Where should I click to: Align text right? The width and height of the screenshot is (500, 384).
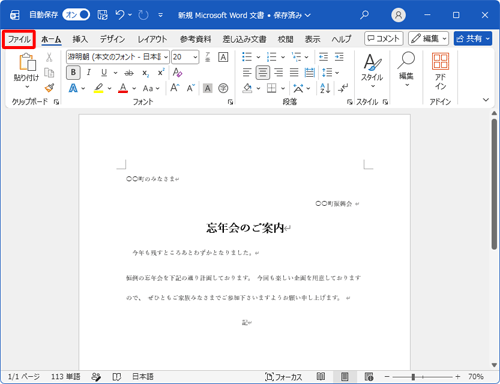click(278, 72)
